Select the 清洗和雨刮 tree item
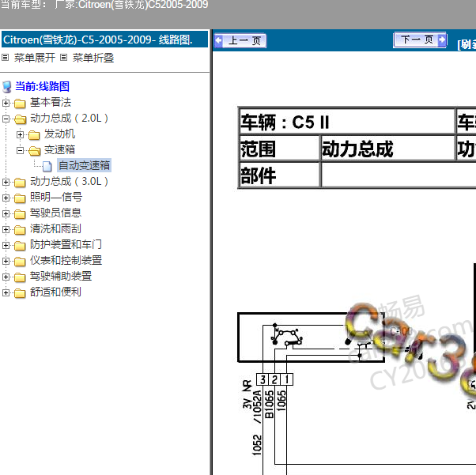The height and width of the screenshot is (475, 476). 55,228
